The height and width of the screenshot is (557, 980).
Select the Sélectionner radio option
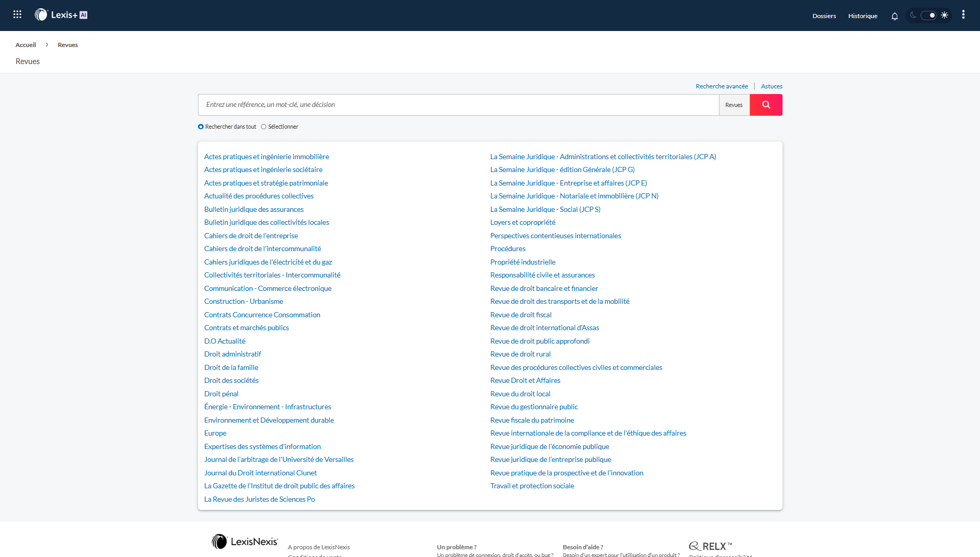click(x=264, y=127)
